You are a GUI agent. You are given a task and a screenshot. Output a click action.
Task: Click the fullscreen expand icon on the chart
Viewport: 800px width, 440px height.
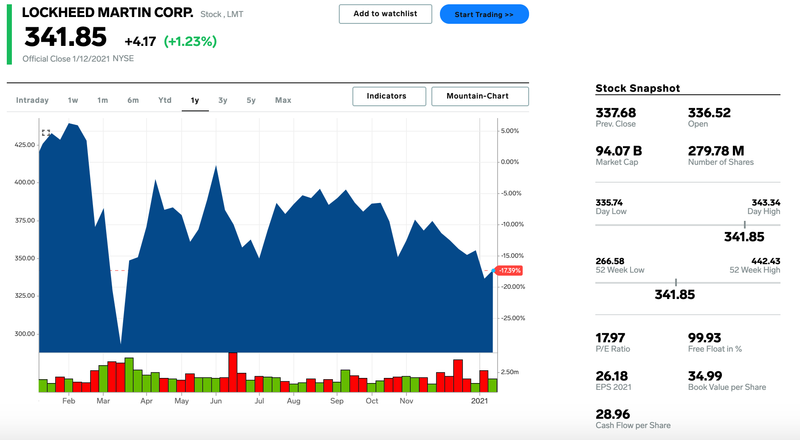(x=46, y=133)
